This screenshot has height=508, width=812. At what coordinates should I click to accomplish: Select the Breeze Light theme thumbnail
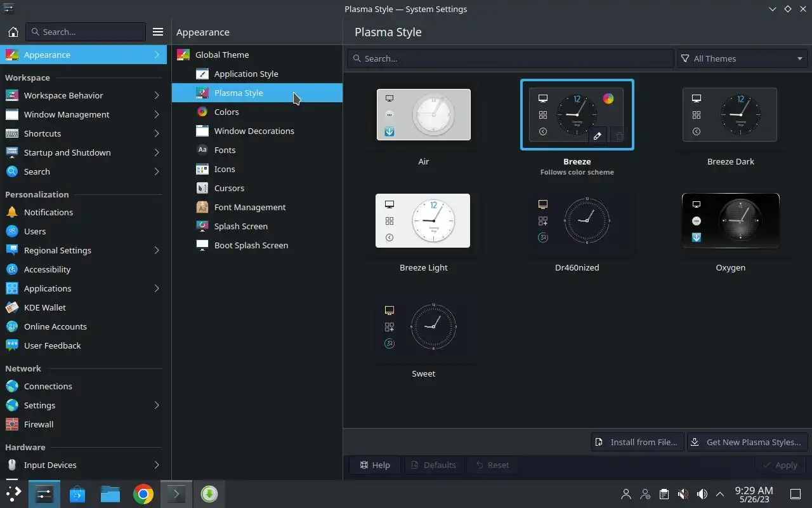[423, 220]
